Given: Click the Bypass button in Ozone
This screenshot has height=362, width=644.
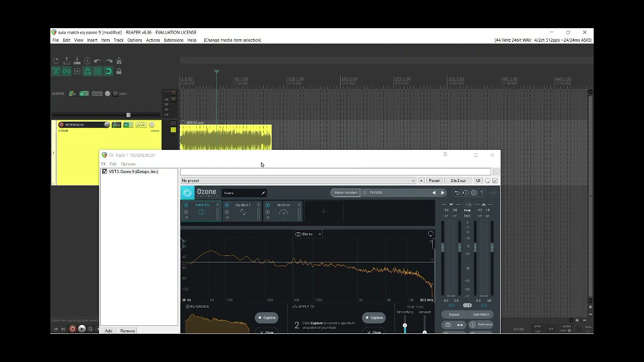Looking at the screenshot, I should click(454, 315).
